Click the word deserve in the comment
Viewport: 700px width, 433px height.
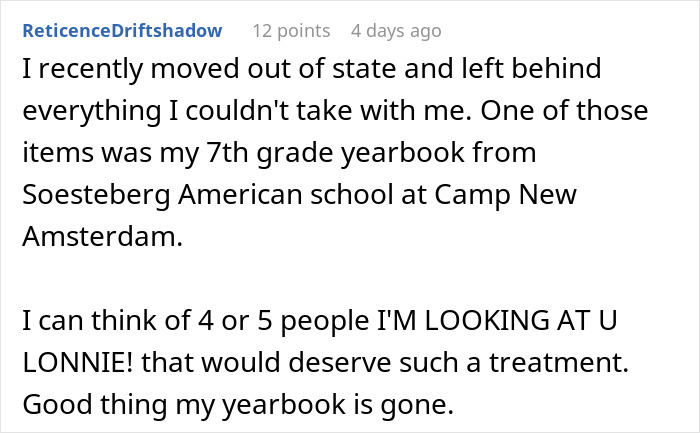coord(340,362)
